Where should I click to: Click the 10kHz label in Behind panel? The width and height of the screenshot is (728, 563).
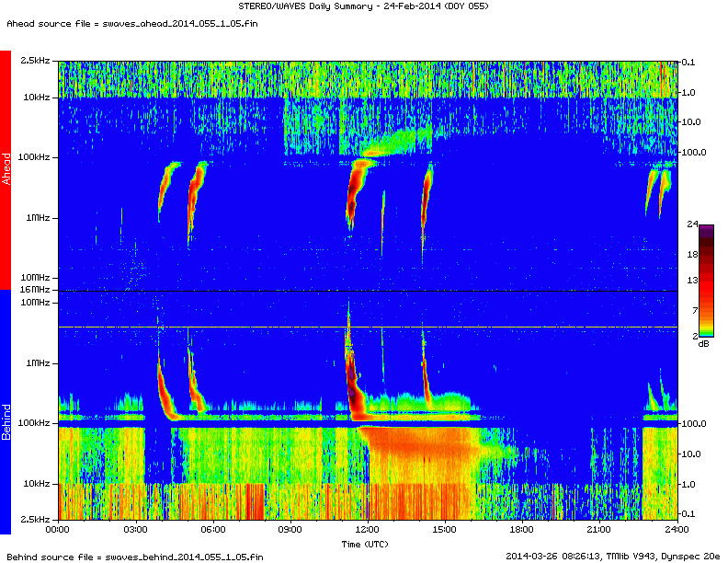coord(37,484)
